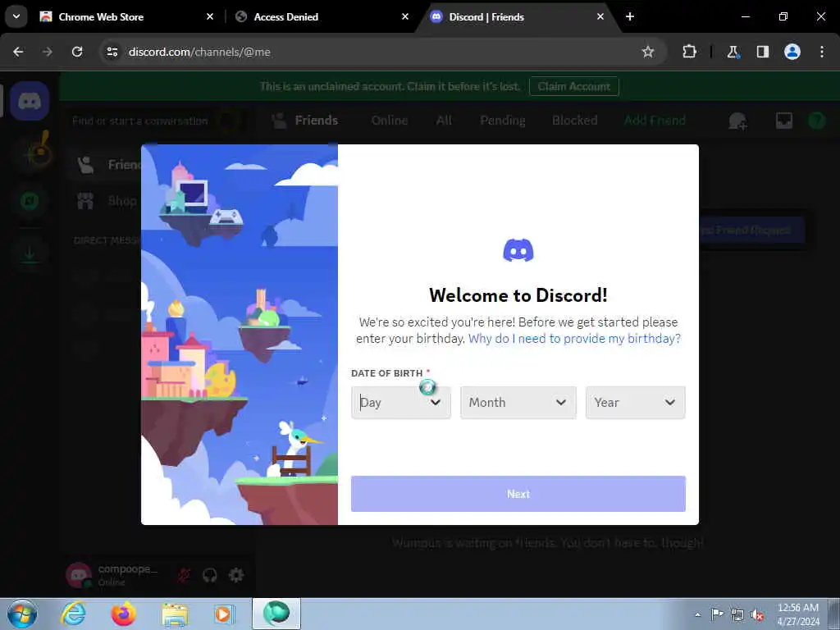Open the Discord inbox icon

coord(783,121)
